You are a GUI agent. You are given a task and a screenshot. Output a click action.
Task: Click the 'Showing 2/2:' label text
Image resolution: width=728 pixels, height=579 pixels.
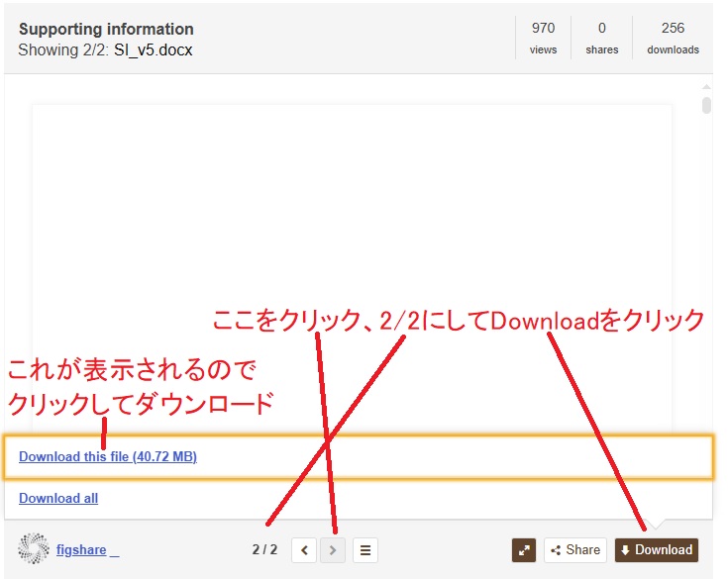[x=63, y=48]
